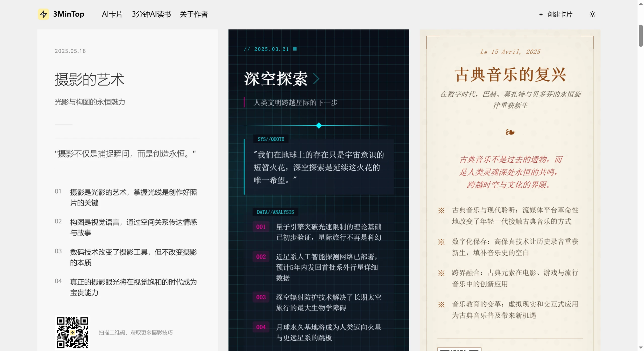Click the QR code on the photography card
The height and width of the screenshot is (351, 644).
pos(72,332)
